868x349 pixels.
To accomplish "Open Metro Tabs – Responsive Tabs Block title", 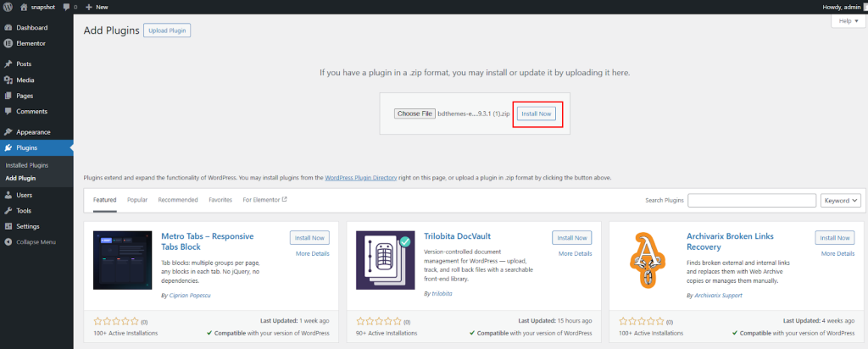I will (207, 241).
